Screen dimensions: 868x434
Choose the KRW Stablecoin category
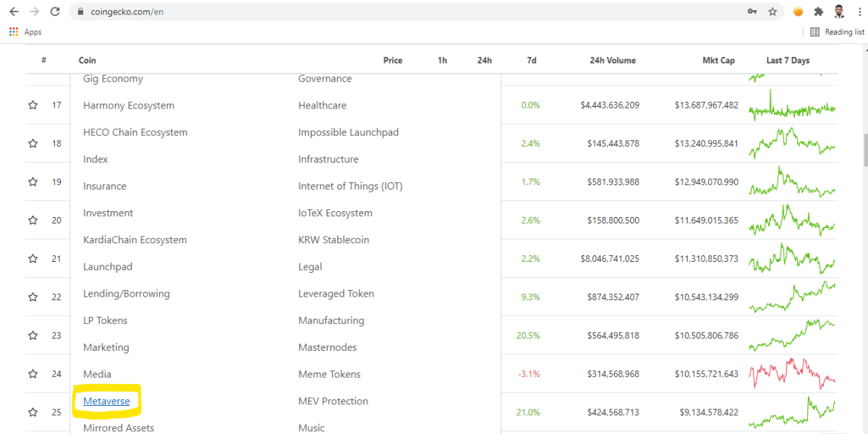tap(333, 240)
